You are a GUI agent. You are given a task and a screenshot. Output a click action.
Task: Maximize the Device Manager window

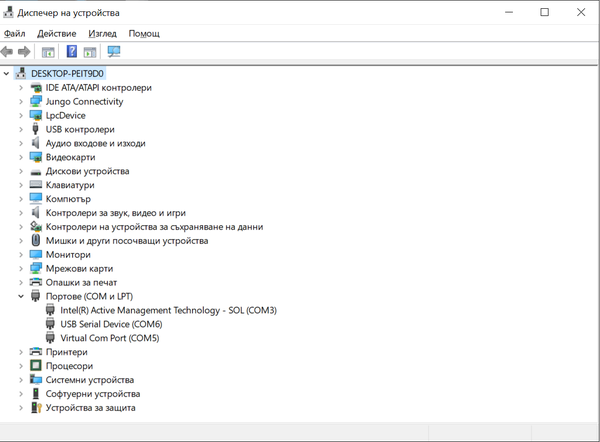(545, 12)
